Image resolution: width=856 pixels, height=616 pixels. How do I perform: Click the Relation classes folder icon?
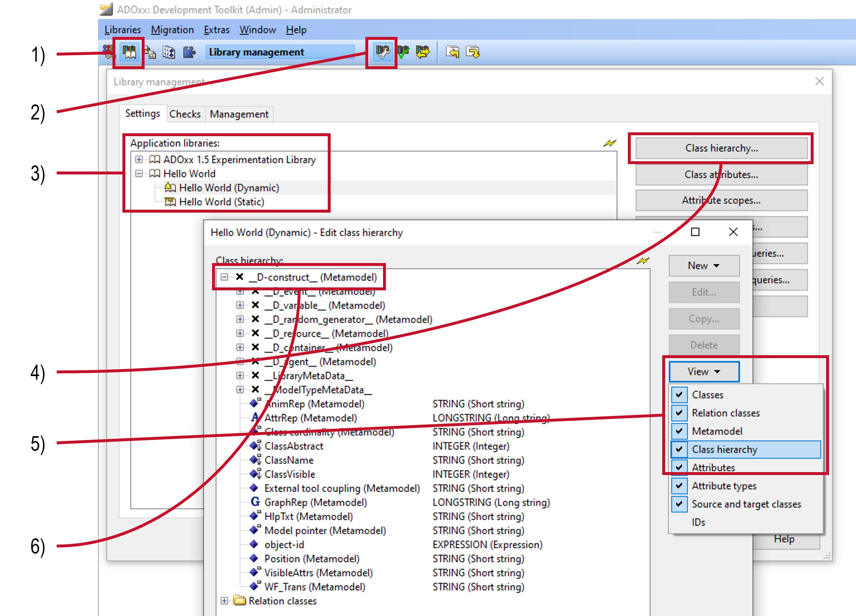tap(240, 600)
